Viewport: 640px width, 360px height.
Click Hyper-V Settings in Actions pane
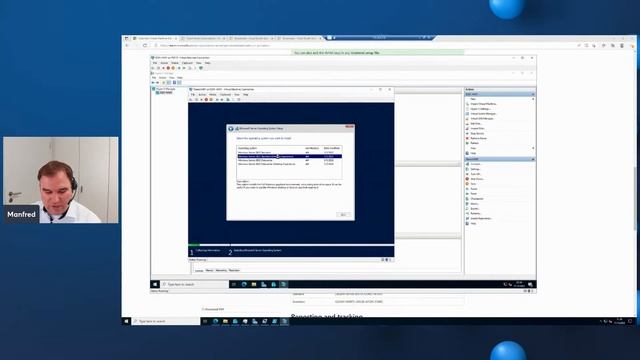click(480, 109)
